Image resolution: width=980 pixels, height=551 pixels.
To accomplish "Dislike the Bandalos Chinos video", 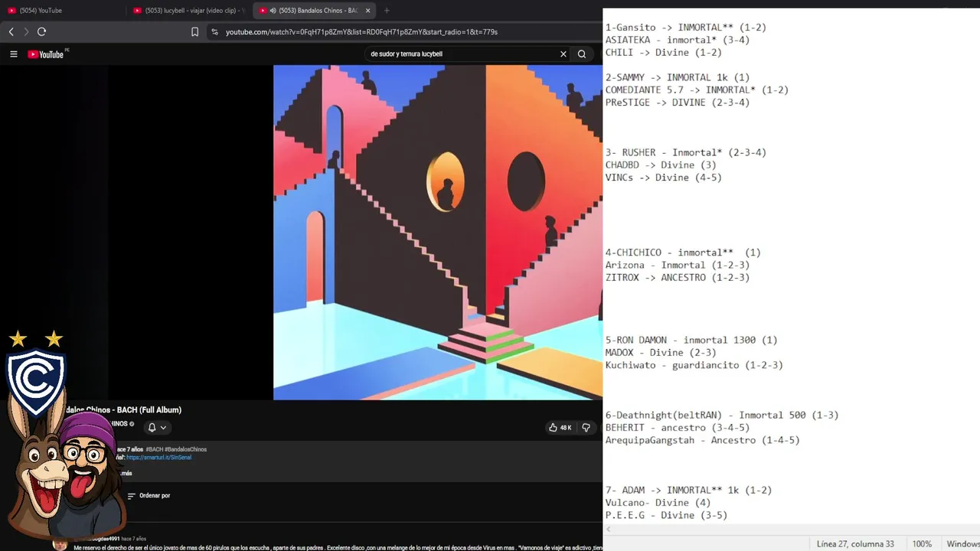I will click(x=586, y=428).
